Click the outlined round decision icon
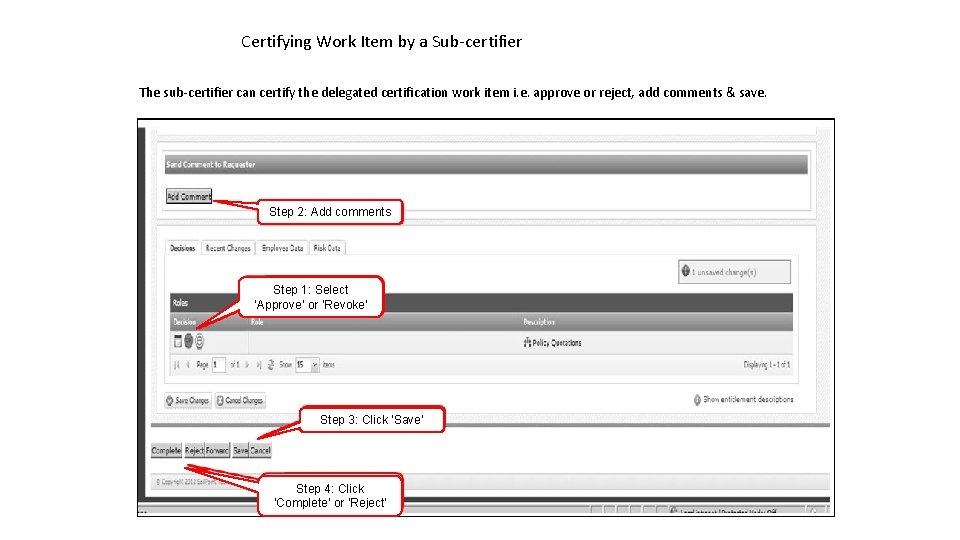The image size is (960, 540). coord(200,342)
